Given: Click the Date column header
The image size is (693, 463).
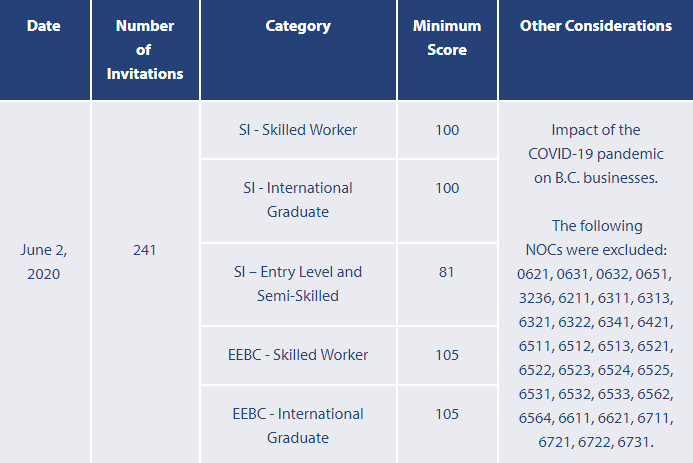Looking at the screenshot, I should pos(44,26).
